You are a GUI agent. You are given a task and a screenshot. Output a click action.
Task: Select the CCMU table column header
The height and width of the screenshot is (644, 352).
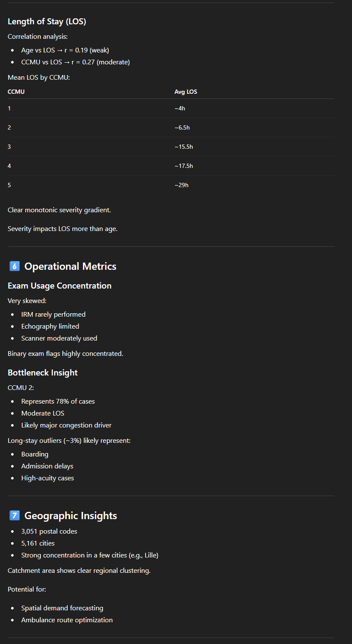pos(16,92)
